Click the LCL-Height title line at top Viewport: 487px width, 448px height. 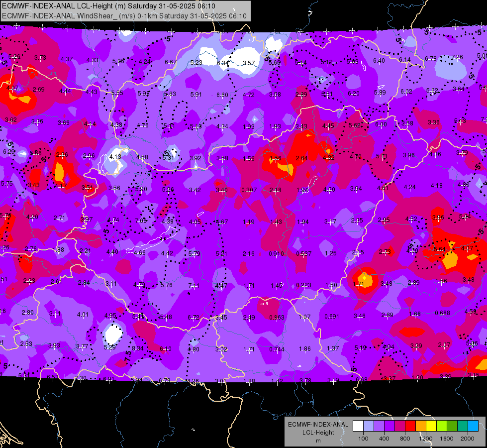click(x=109, y=6)
